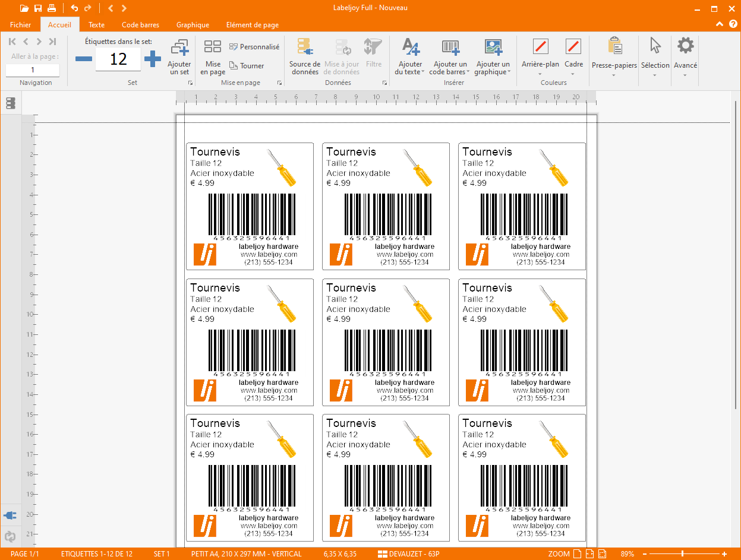The image size is (741, 560).
Task: Expand the Ajouter un code barres dropdown arrow
Action: coord(468,72)
